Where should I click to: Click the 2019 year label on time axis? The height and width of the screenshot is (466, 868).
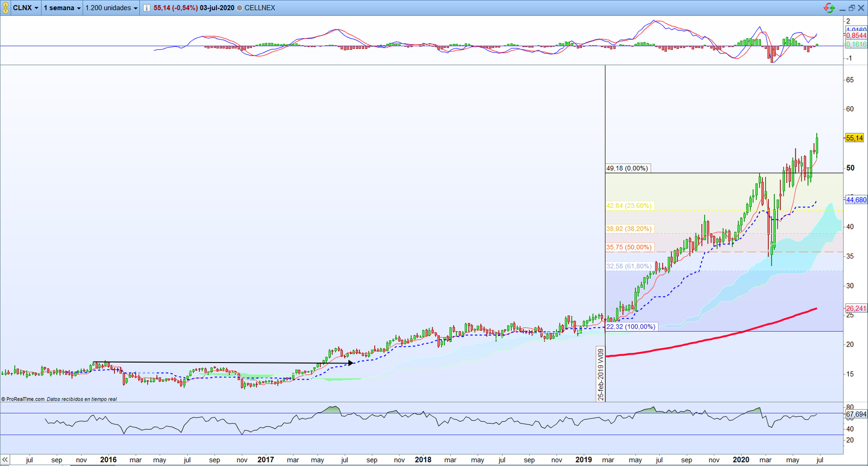(x=583, y=460)
